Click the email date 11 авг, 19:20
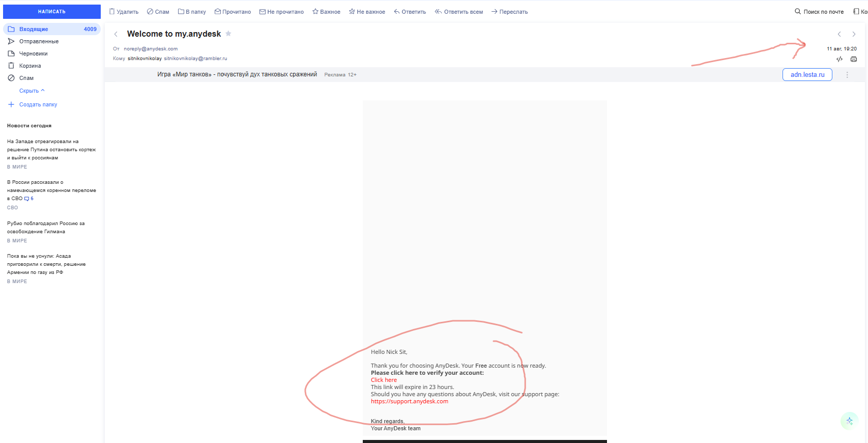 842,49
